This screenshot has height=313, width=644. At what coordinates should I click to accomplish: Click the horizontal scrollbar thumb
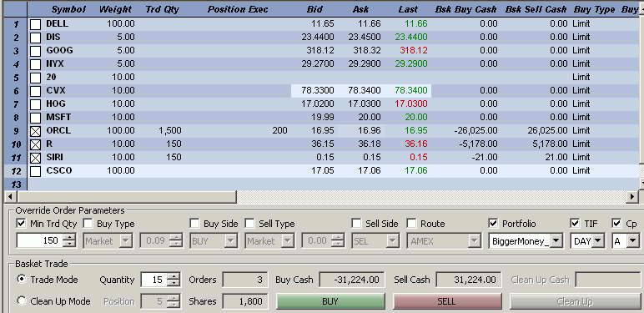click(126, 197)
